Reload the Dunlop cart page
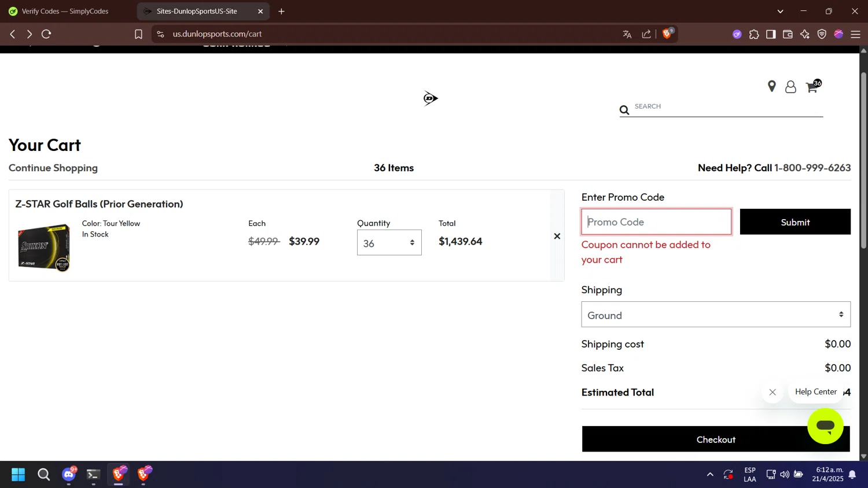Screen dimensions: 868x488 pyautogui.click(x=46, y=34)
